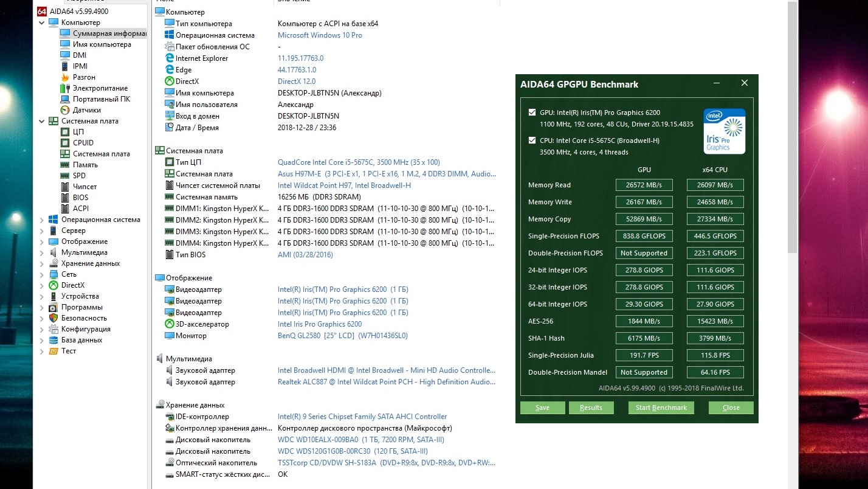Open the База данных tree item
Viewport: 868px width, 489px height.
pyautogui.click(x=81, y=340)
